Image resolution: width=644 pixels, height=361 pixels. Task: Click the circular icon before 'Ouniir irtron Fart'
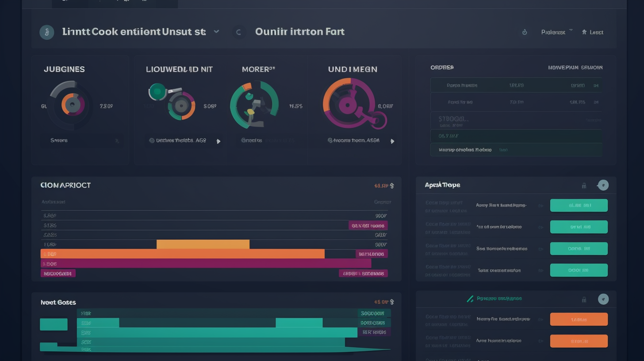[239, 32]
